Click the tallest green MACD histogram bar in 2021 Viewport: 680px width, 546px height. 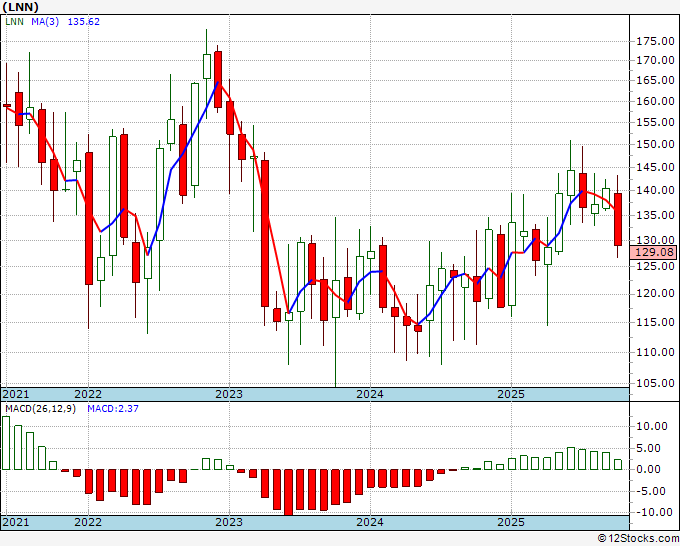(6, 443)
